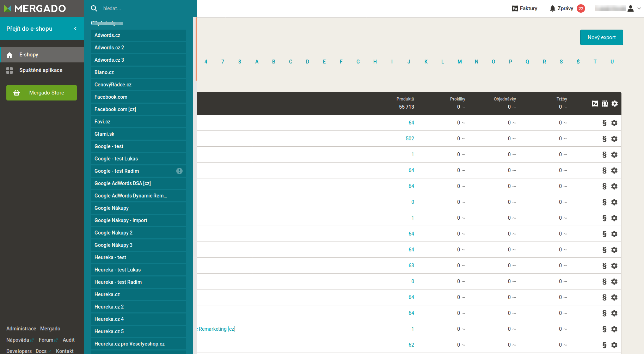Select Heureka.cz pro Veselyeshop.cz entry
The image size is (644, 354).
tap(139, 344)
